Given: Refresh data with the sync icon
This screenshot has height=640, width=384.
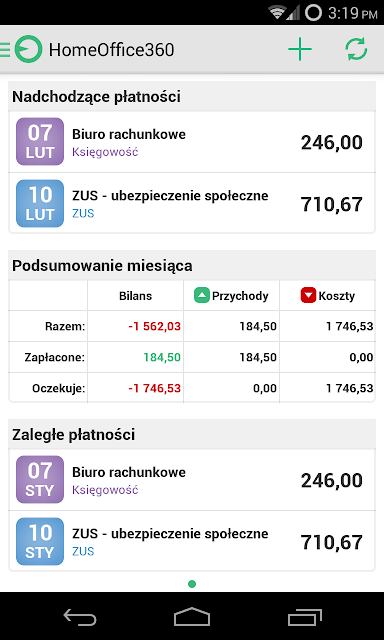Looking at the screenshot, I should click(x=356, y=49).
